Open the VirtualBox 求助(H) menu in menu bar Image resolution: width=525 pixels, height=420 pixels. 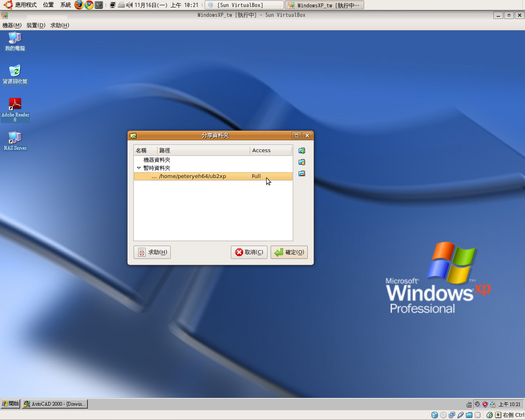(60, 25)
